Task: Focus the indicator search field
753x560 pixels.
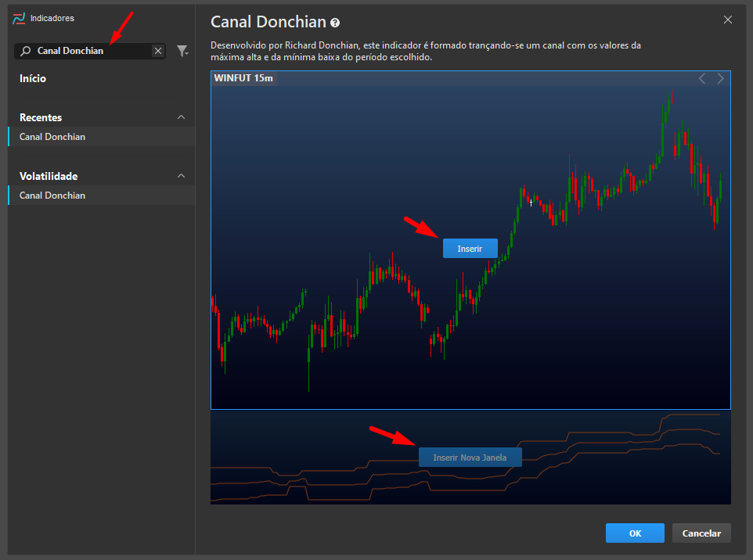Action: (x=90, y=51)
